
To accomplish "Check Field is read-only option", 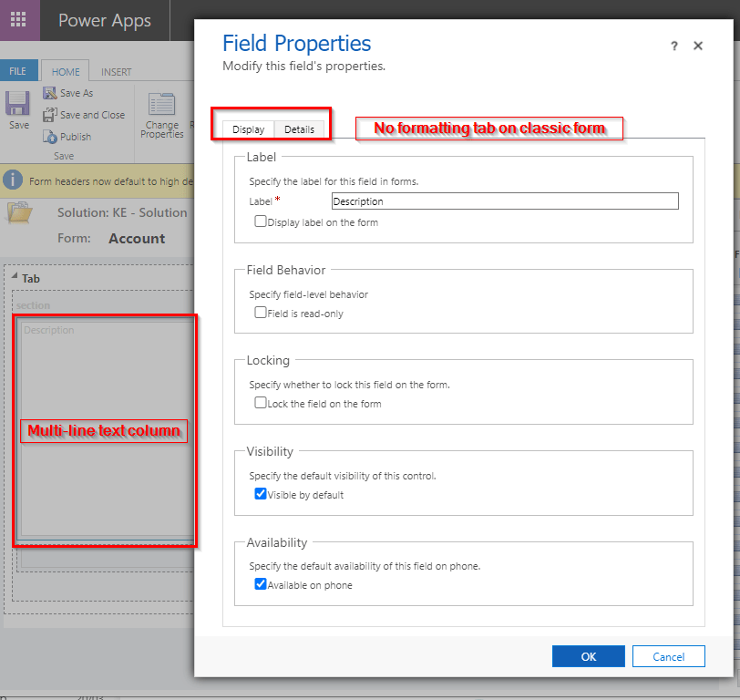I will coord(261,313).
